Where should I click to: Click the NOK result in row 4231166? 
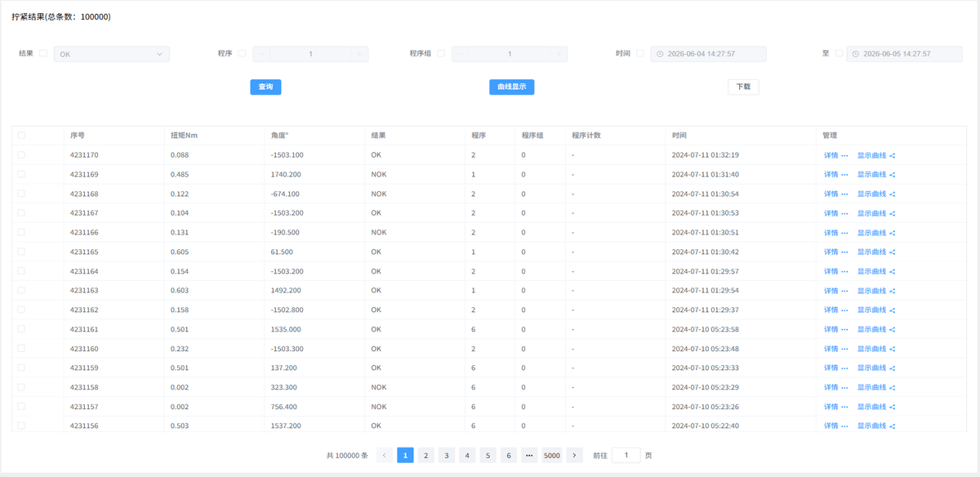(379, 233)
